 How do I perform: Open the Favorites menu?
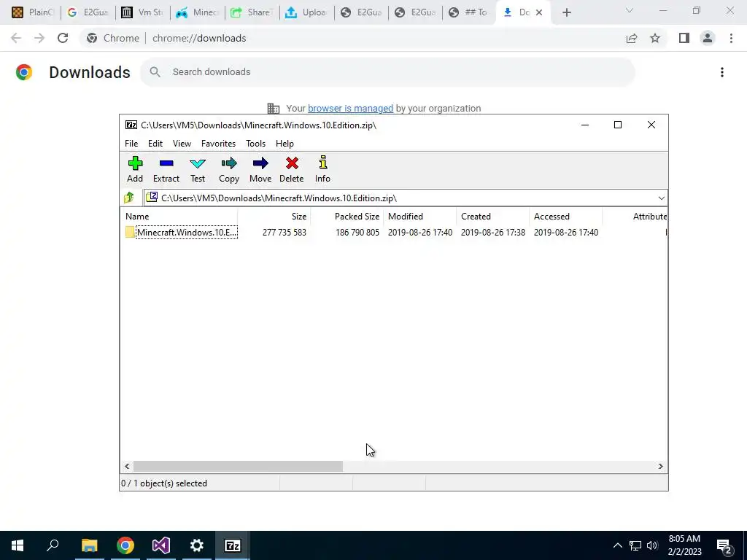point(218,144)
